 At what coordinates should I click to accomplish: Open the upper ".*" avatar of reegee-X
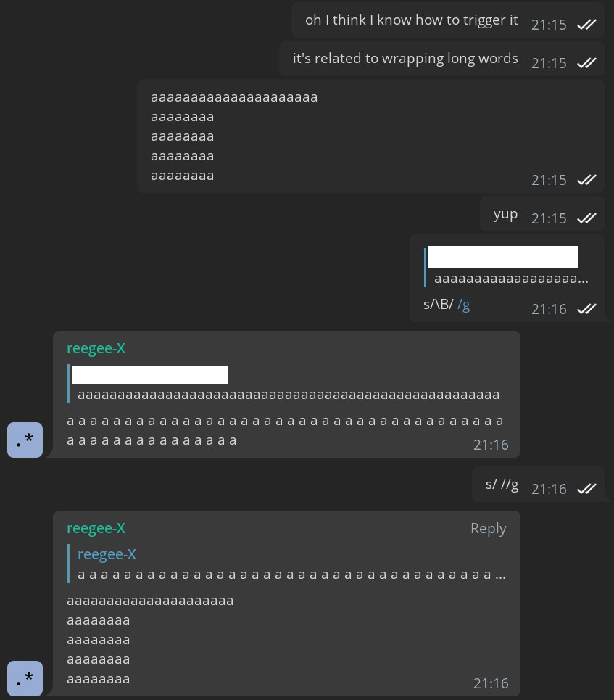pyautogui.click(x=25, y=440)
